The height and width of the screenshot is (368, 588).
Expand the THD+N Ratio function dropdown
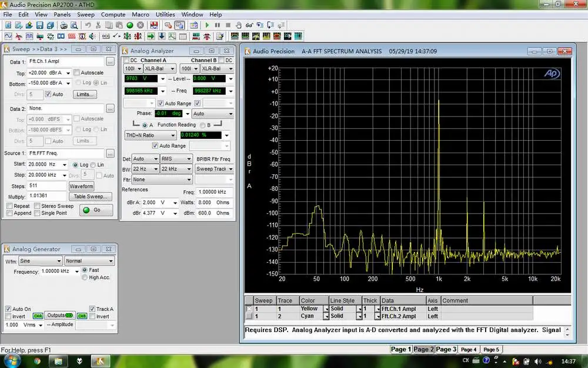click(x=150, y=135)
